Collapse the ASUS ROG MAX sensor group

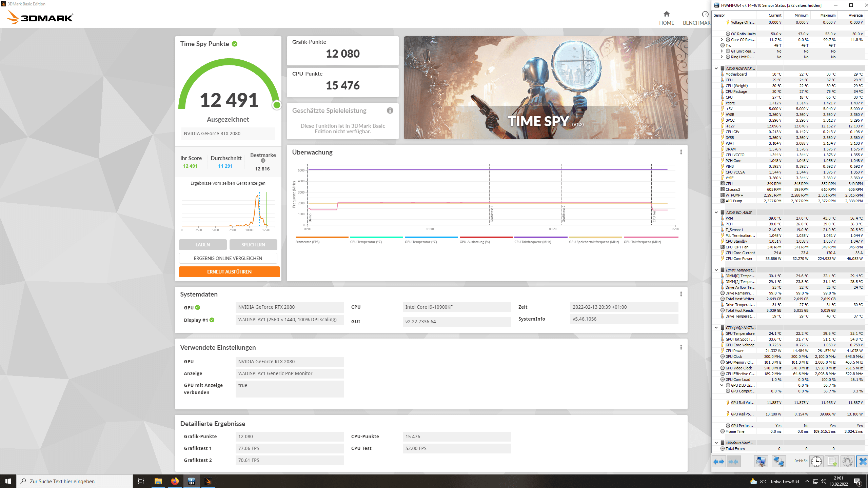coord(716,68)
